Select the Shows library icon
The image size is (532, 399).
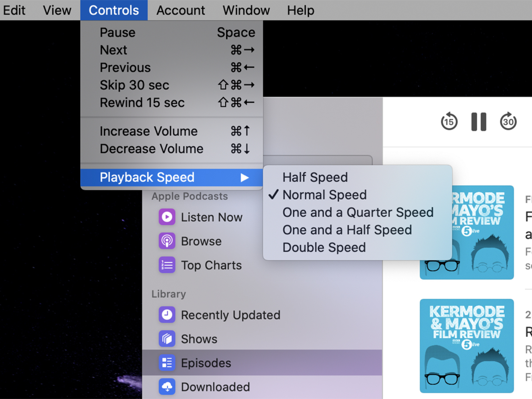(167, 339)
